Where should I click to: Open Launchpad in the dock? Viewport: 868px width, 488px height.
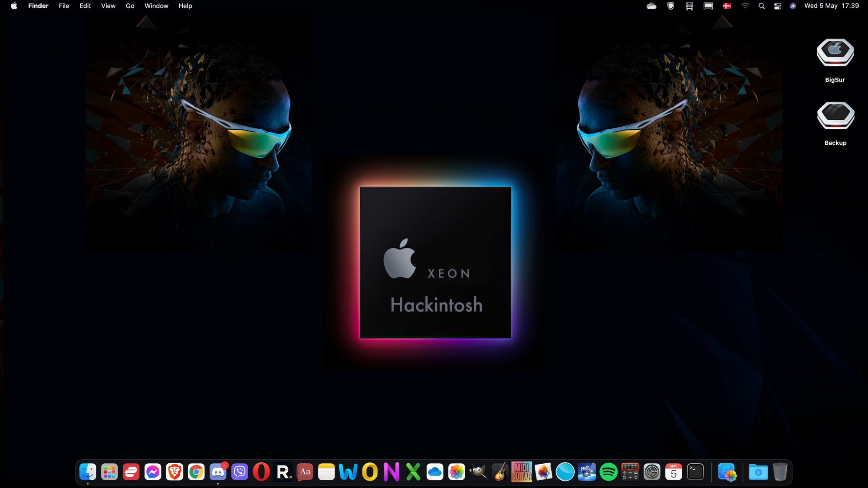click(x=109, y=472)
